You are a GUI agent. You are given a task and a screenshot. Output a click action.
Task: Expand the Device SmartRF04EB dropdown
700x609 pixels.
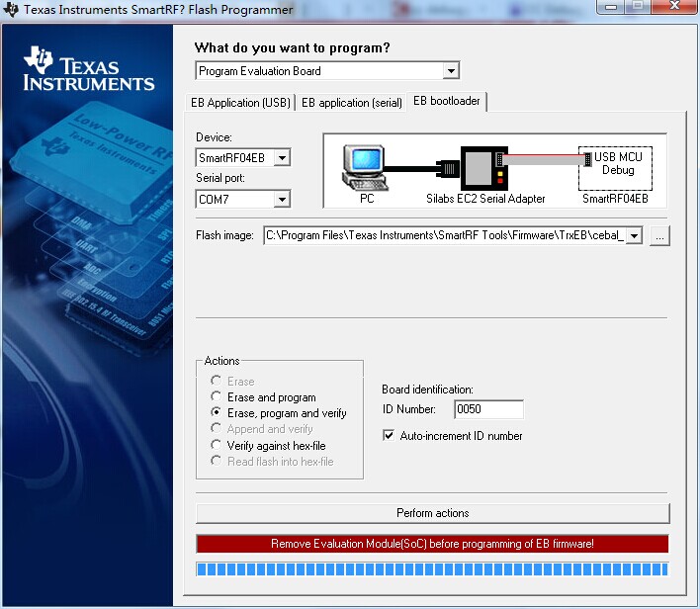[x=282, y=157]
